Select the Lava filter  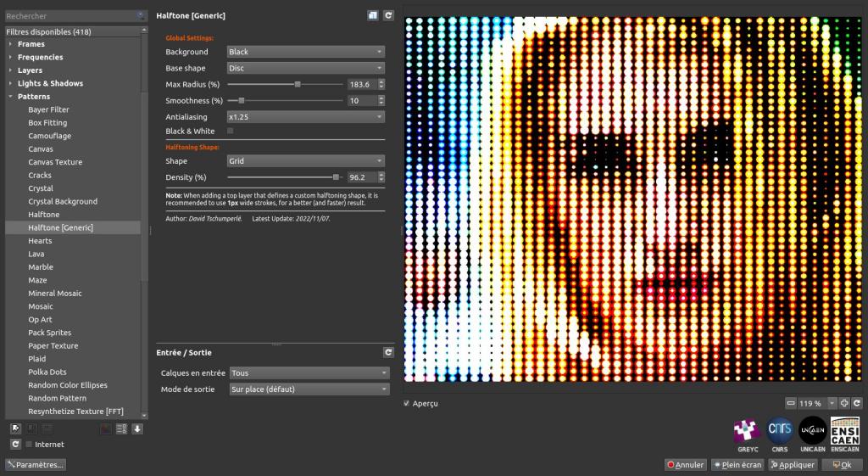tap(36, 254)
